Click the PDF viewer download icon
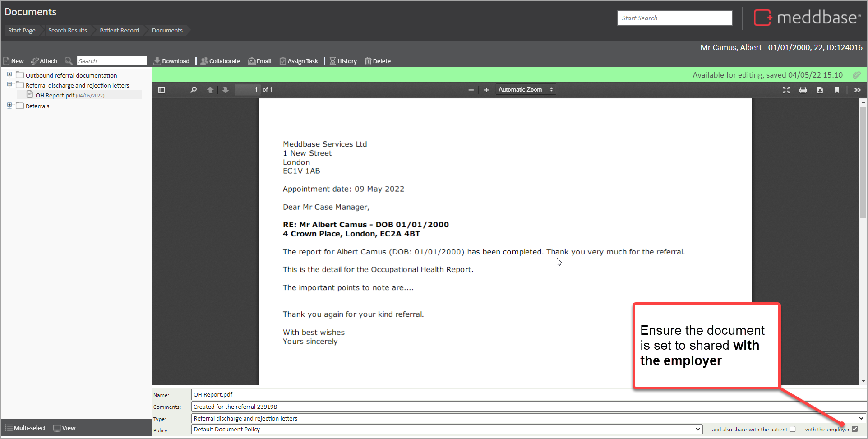The image size is (868, 439). pyautogui.click(x=820, y=90)
